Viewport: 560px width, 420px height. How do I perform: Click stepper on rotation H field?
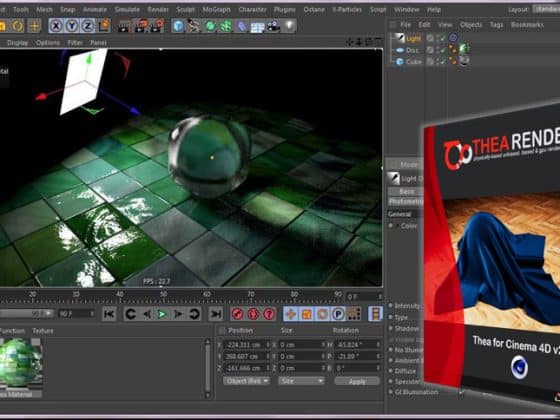pyautogui.click(x=378, y=345)
